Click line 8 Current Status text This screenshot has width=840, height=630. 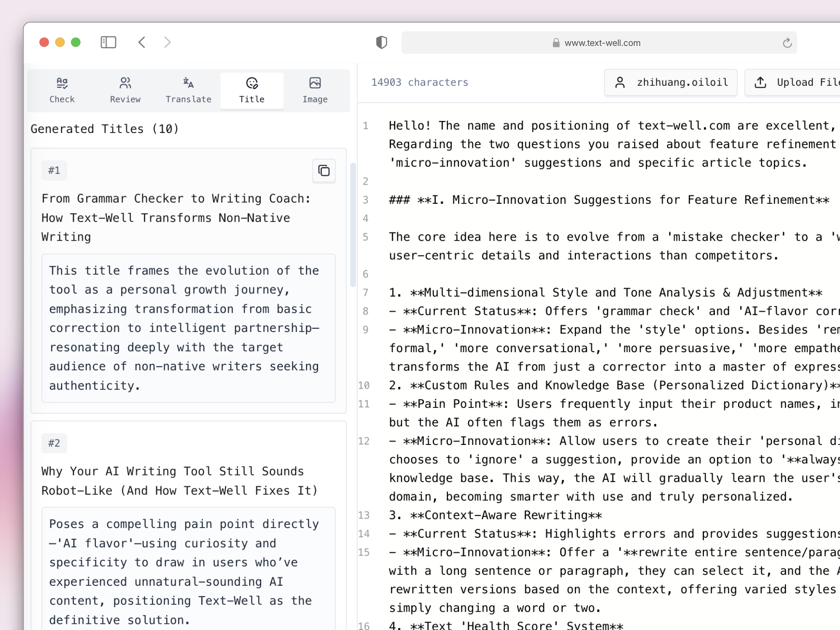614,311
